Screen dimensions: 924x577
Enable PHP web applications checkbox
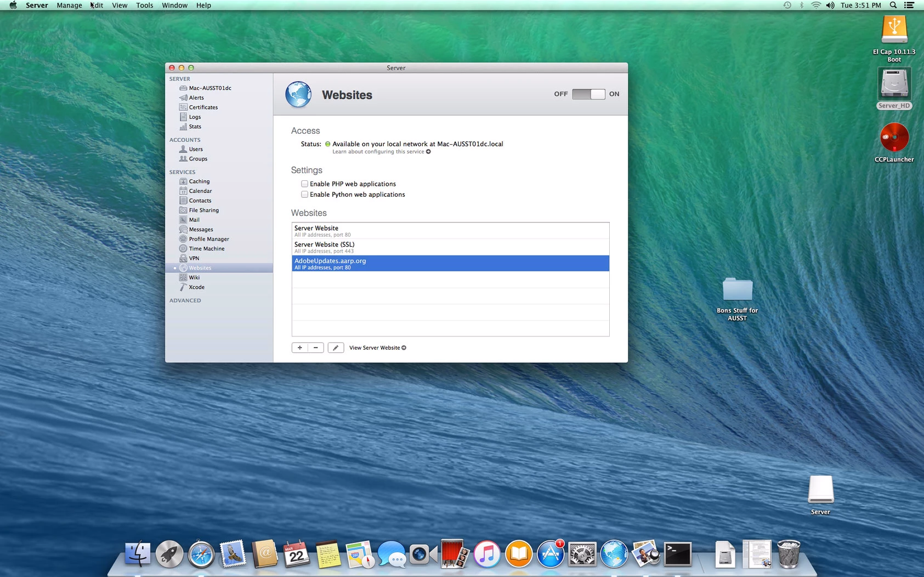(x=304, y=184)
